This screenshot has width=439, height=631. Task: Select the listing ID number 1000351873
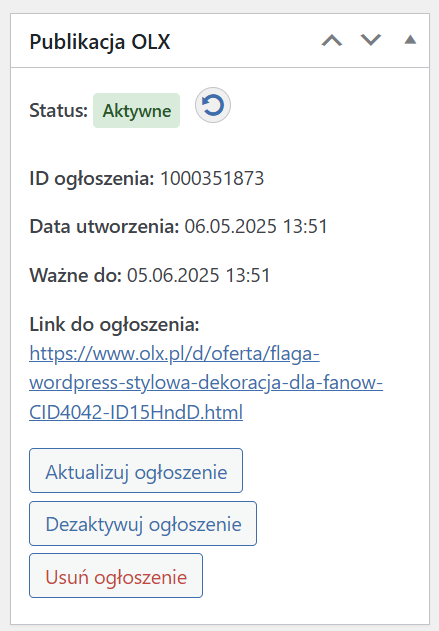coord(212,178)
